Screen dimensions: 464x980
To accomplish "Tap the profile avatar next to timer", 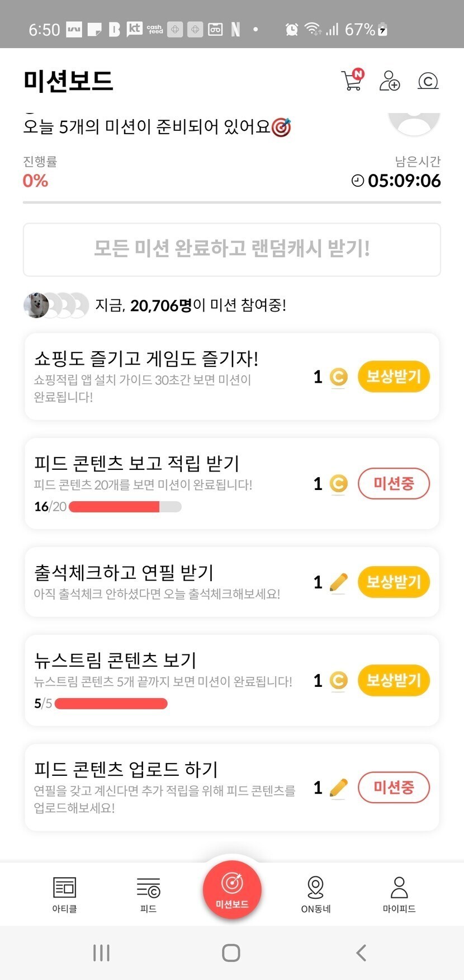I will point(414,120).
